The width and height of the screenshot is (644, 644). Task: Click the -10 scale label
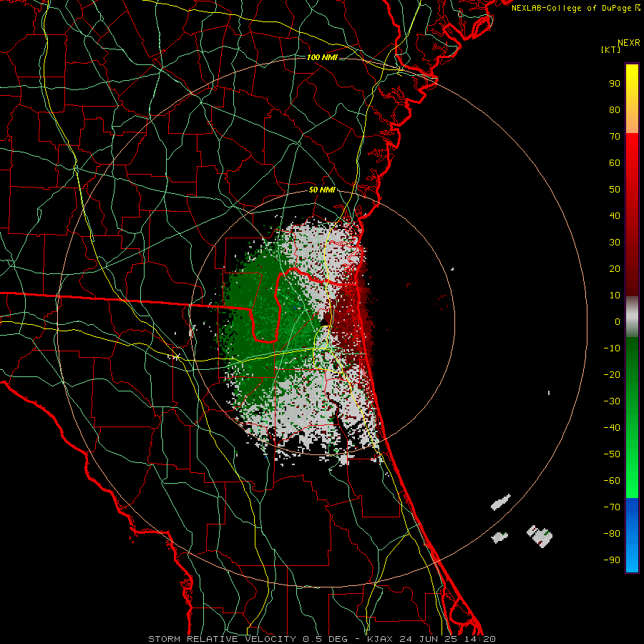coord(612,348)
